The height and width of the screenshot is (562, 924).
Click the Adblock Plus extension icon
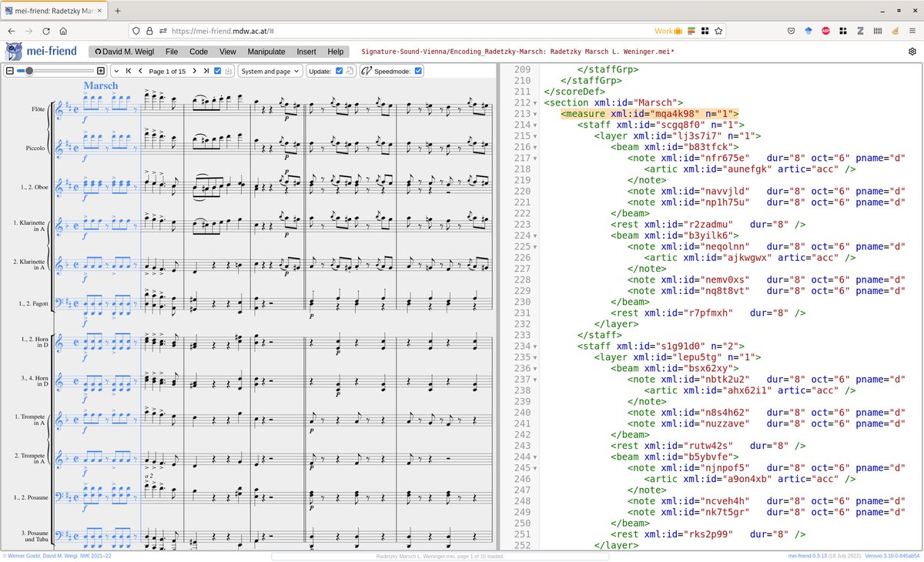click(x=825, y=31)
